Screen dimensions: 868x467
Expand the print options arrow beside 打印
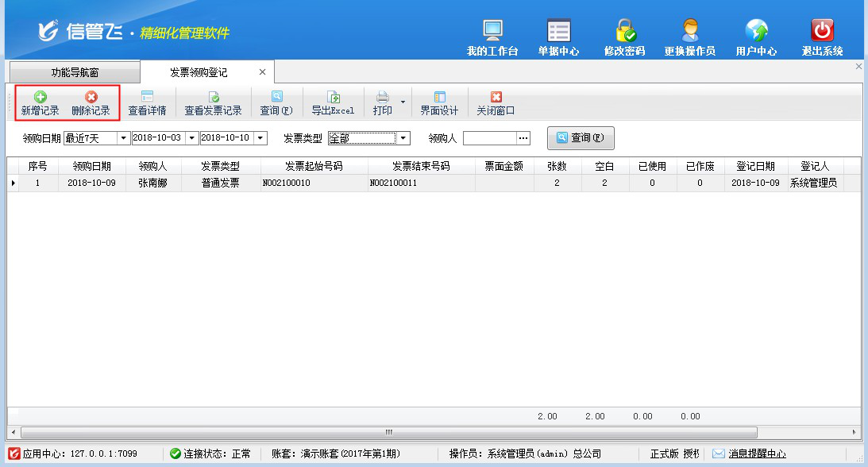pos(403,102)
